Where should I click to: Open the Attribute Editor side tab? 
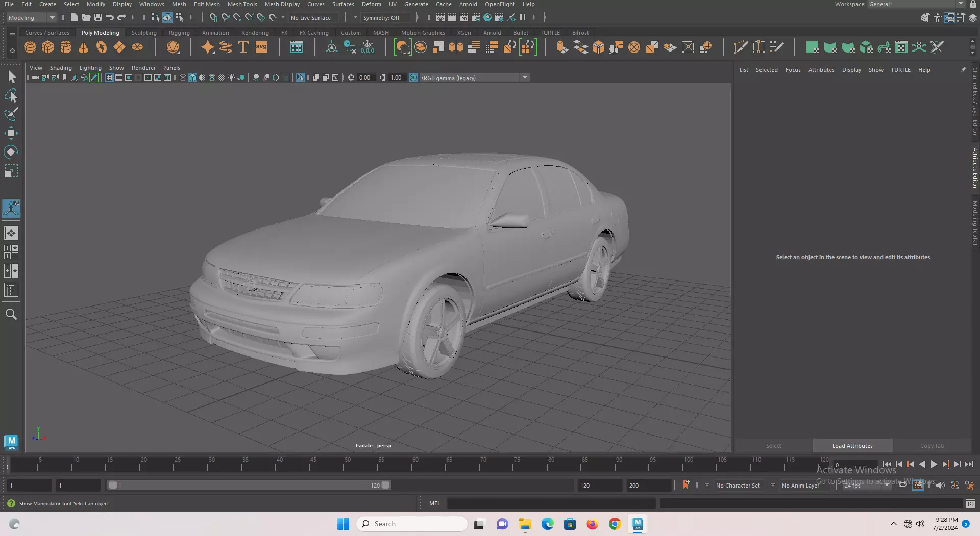(x=975, y=168)
